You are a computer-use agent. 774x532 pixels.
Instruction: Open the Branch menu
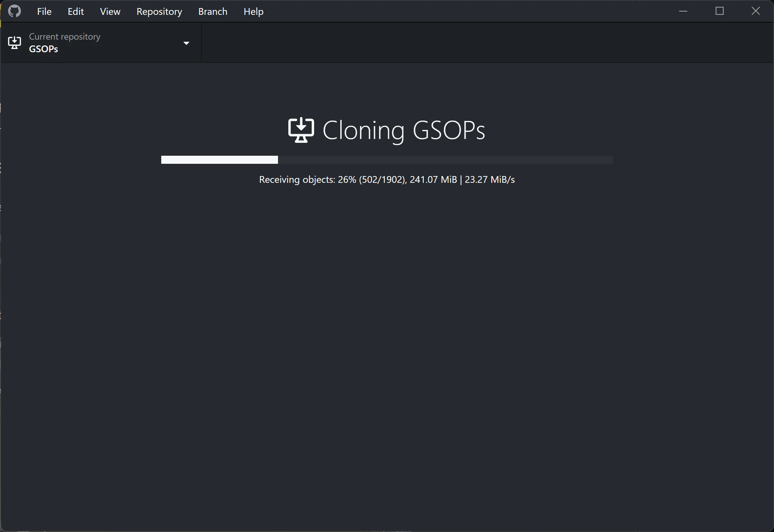213,12
